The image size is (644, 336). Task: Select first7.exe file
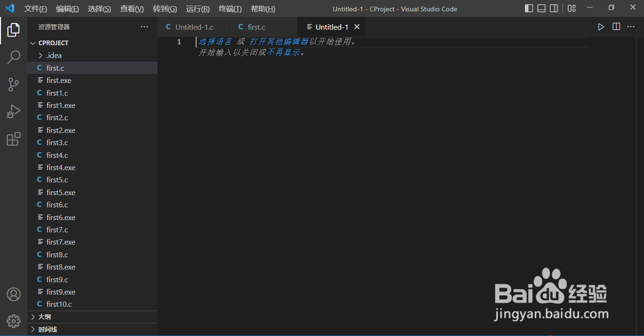click(x=92, y=242)
